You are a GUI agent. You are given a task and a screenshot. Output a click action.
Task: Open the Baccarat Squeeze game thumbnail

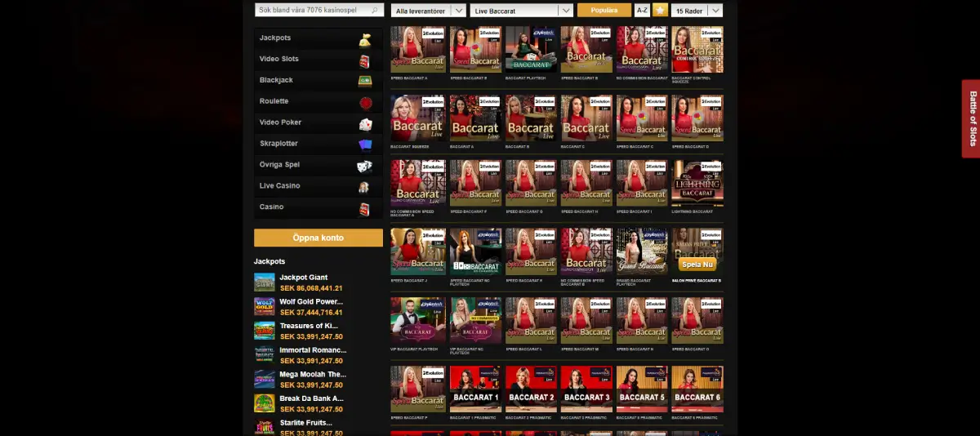tap(418, 118)
